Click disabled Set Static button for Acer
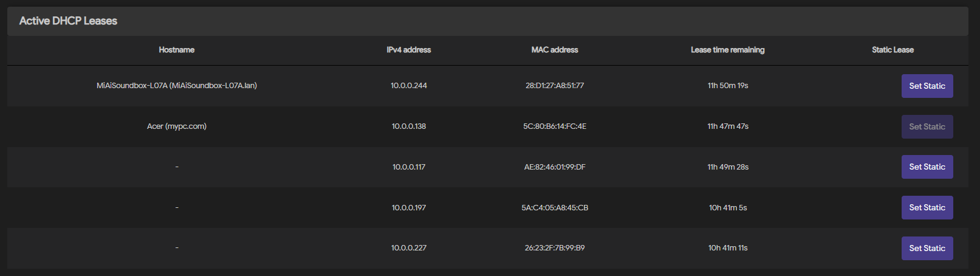This screenshot has height=276, width=980. [927, 126]
